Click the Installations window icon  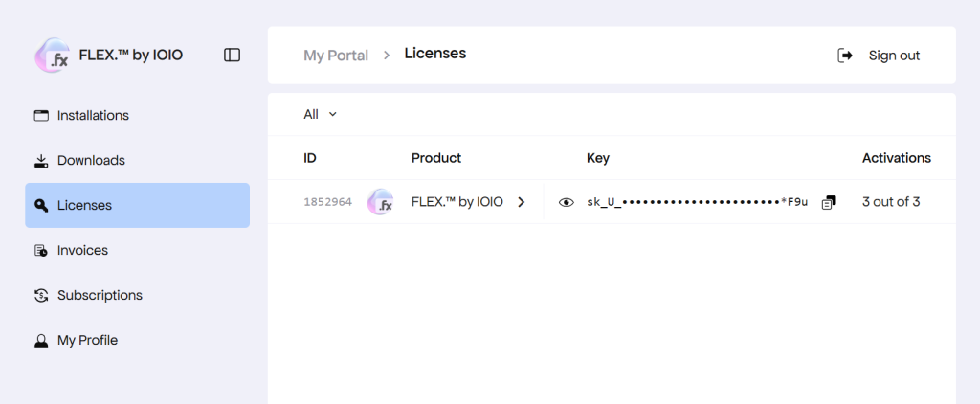[41, 116]
